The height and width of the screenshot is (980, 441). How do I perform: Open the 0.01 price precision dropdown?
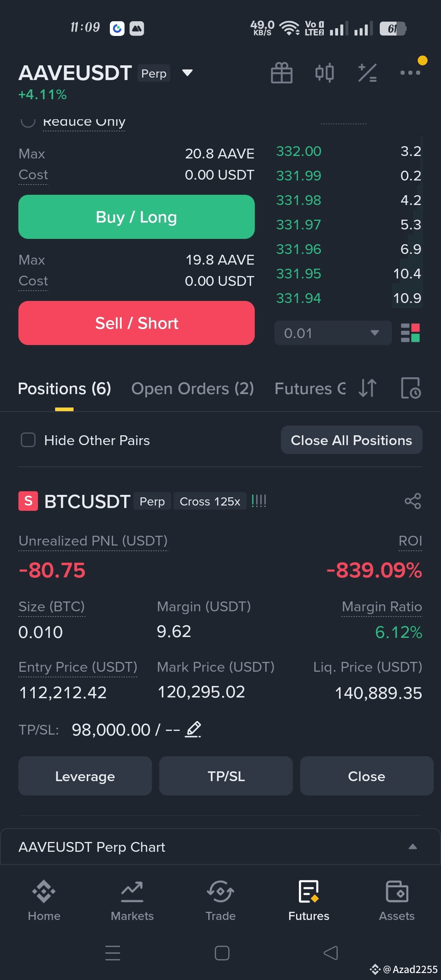click(333, 333)
